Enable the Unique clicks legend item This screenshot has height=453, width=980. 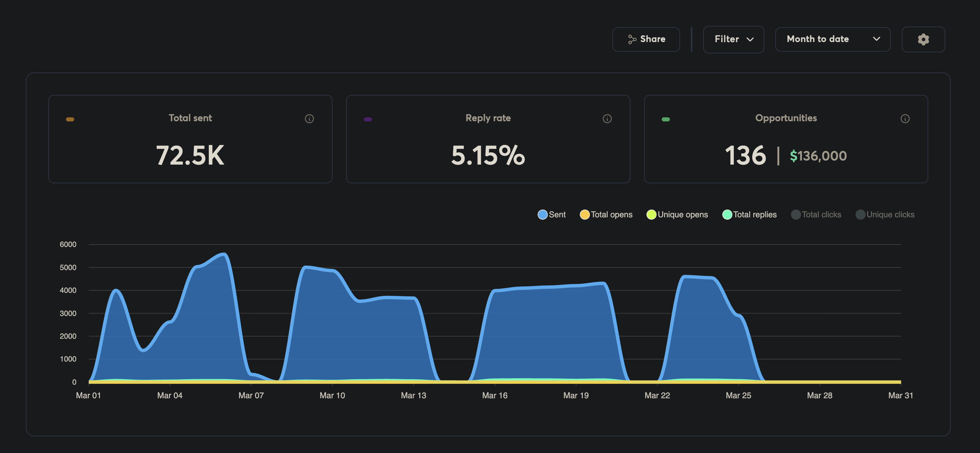(885, 215)
